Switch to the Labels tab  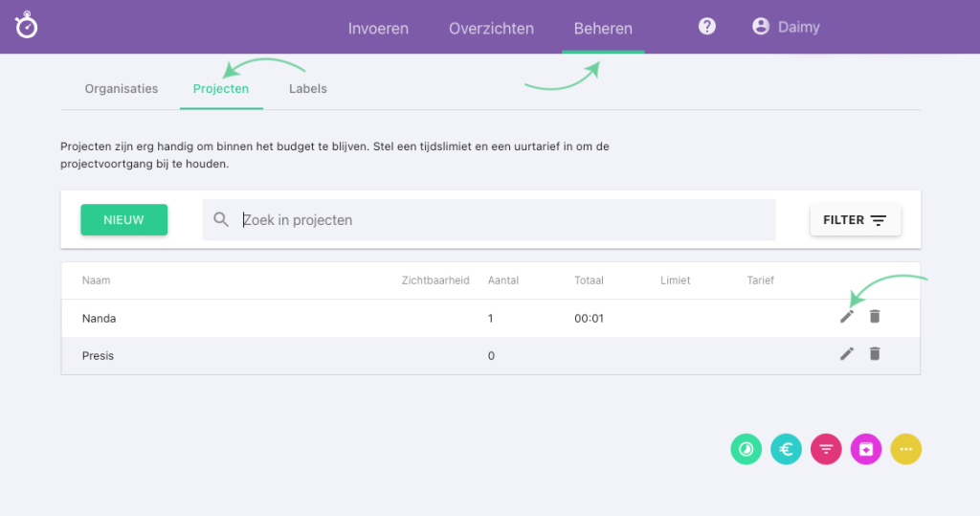point(308,89)
